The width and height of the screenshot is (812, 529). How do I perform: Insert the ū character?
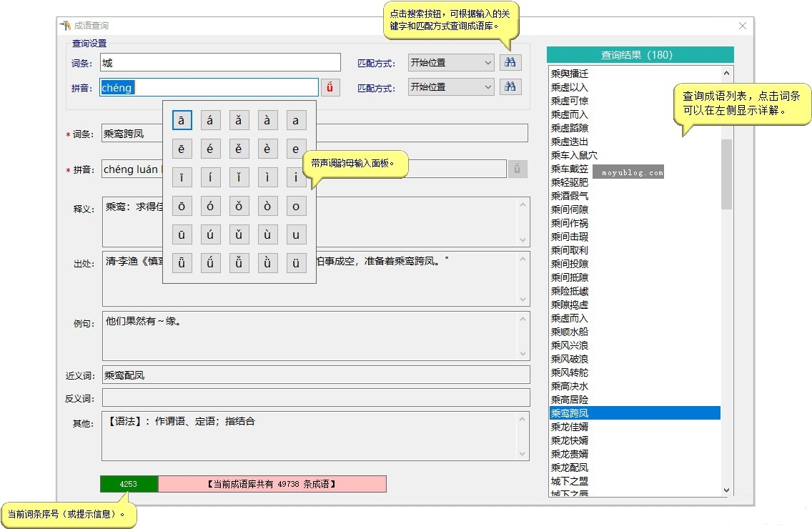(182, 234)
